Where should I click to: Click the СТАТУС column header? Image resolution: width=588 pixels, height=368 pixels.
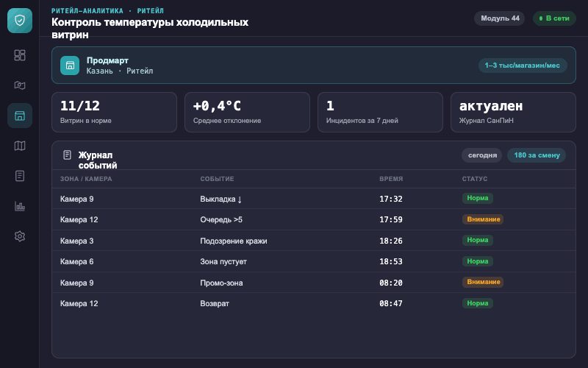tap(474, 179)
